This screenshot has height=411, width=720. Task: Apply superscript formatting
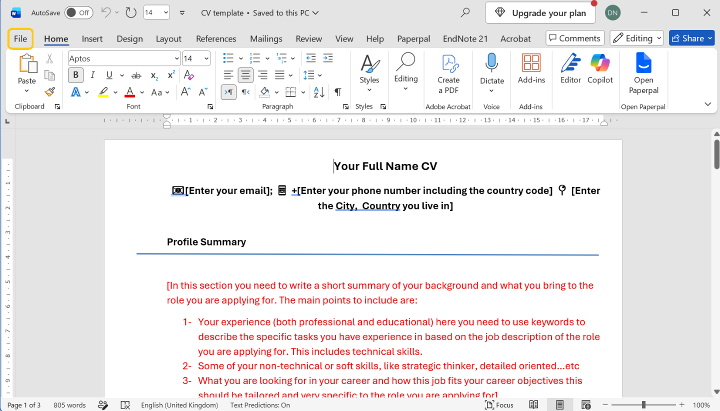tap(171, 75)
